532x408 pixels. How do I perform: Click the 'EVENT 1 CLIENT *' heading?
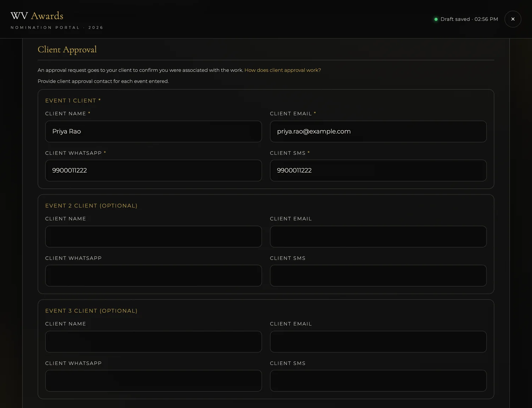click(x=73, y=101)
